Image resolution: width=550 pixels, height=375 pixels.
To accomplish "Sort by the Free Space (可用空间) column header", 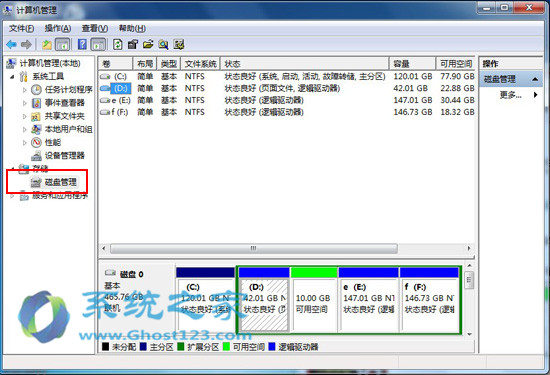I will pos(455,64).
